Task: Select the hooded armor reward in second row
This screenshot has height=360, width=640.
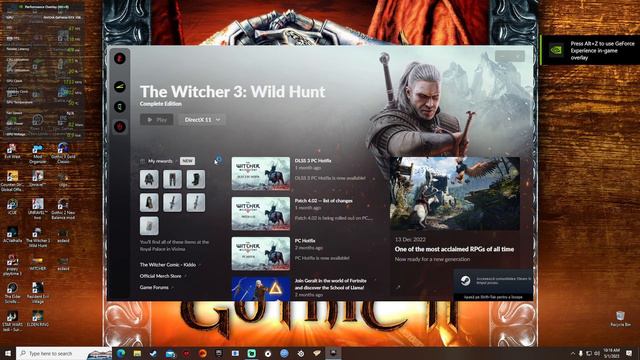Action: (x=149, y=202)
